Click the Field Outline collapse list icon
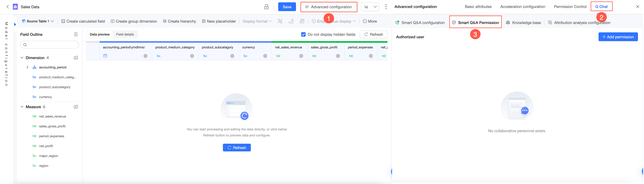Screen dimensions: 644x184 click(x=76, y=34)
